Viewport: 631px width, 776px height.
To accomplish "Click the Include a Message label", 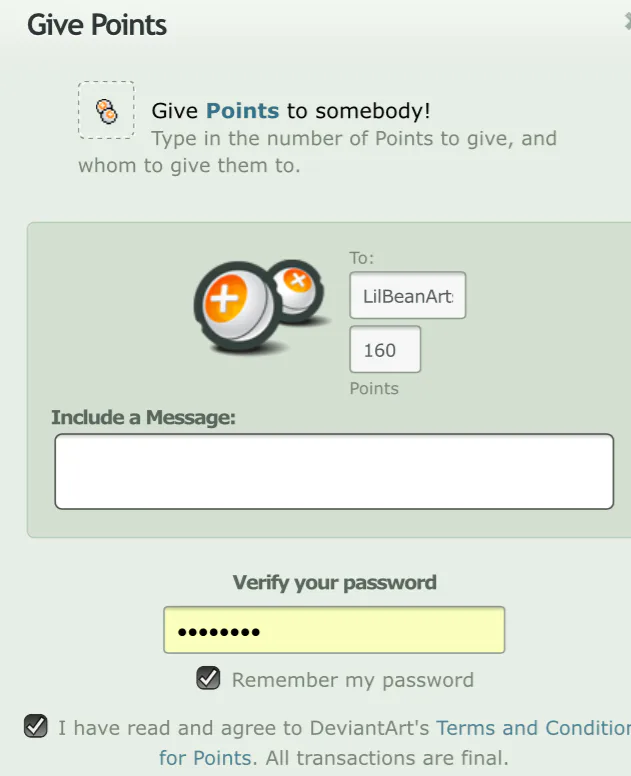I will [x=144, y=417].
